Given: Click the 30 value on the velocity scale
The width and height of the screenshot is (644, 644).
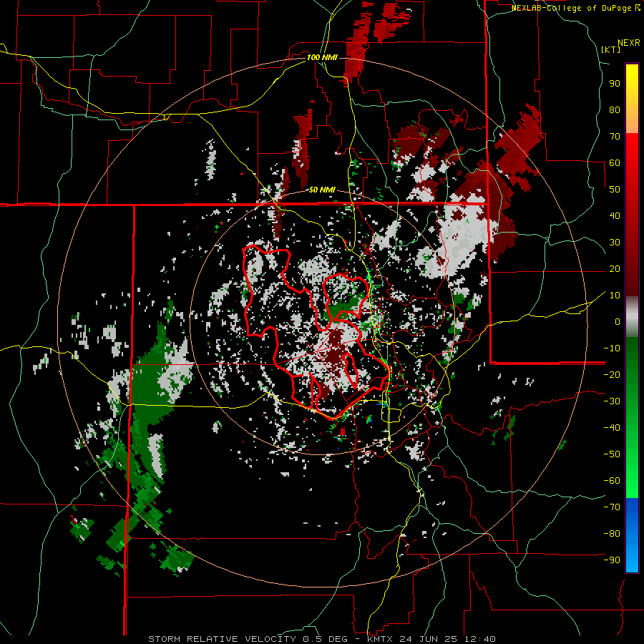Looking at the screenshot, I should pos(615,243).
